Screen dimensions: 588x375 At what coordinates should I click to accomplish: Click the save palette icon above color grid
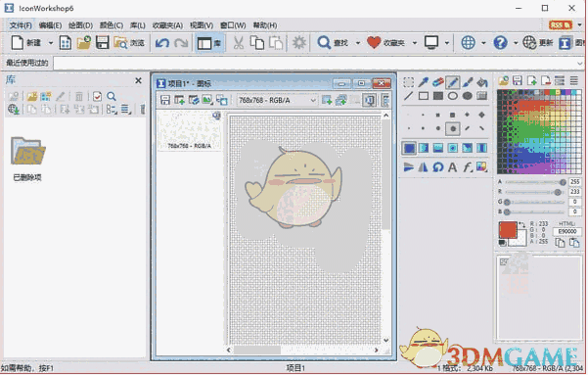click(518, 80)
